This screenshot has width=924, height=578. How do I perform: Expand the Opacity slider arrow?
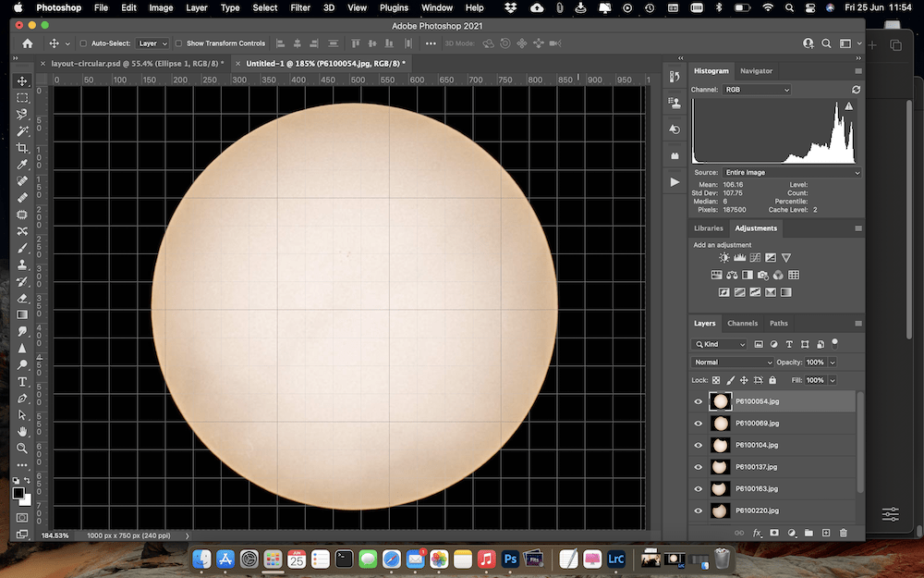pos(833,363)
